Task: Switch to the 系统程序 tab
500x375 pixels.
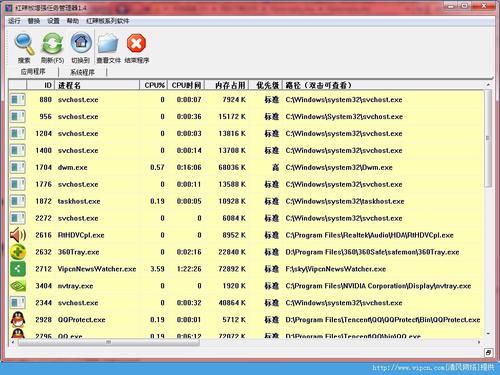Action: click(82, 72)
